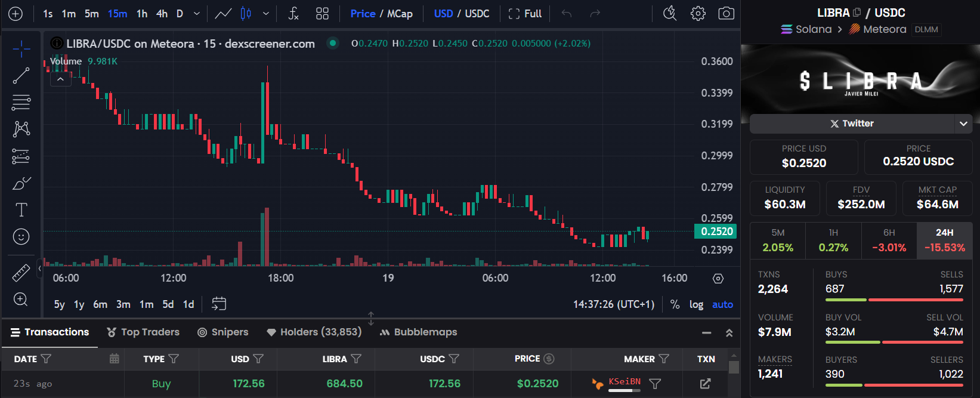
Task: Minimize the transactions panel dash button
Action: [706, 333]
